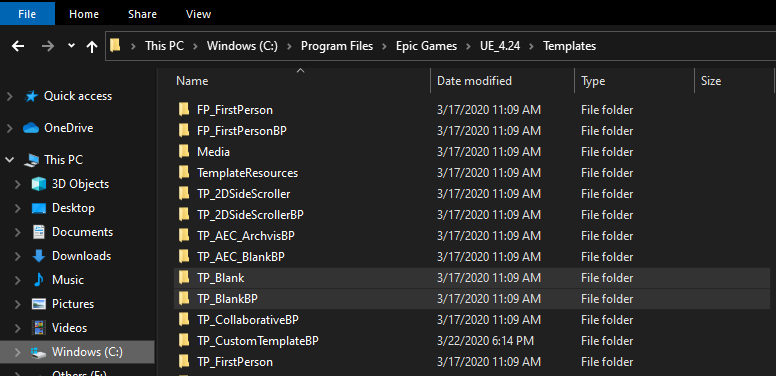Image resolution: width=776 pixels, height=376 pixels.
Task: Click Templates in the address breadcrumb
Action: (569, 46)
